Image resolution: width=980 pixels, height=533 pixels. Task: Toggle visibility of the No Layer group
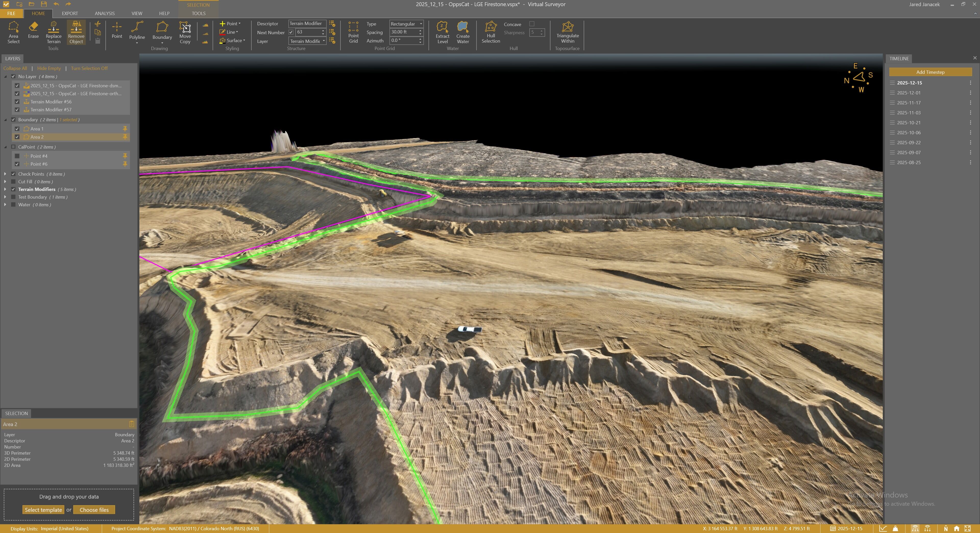click(13, 77)
